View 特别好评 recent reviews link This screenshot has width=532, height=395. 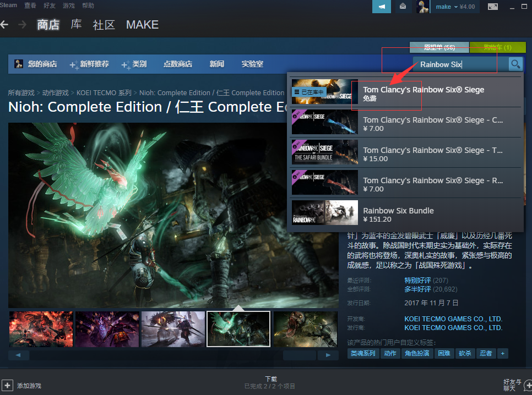pos(417,280)
